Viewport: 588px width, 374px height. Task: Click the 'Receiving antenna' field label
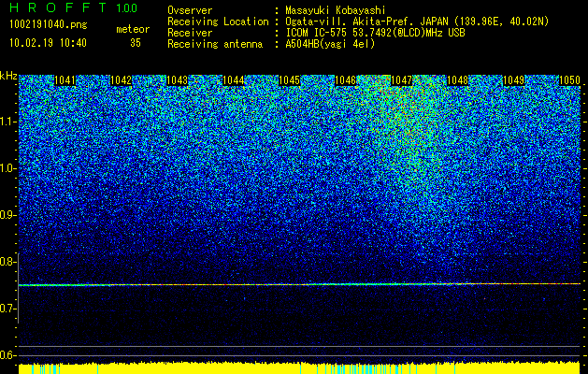215,44
